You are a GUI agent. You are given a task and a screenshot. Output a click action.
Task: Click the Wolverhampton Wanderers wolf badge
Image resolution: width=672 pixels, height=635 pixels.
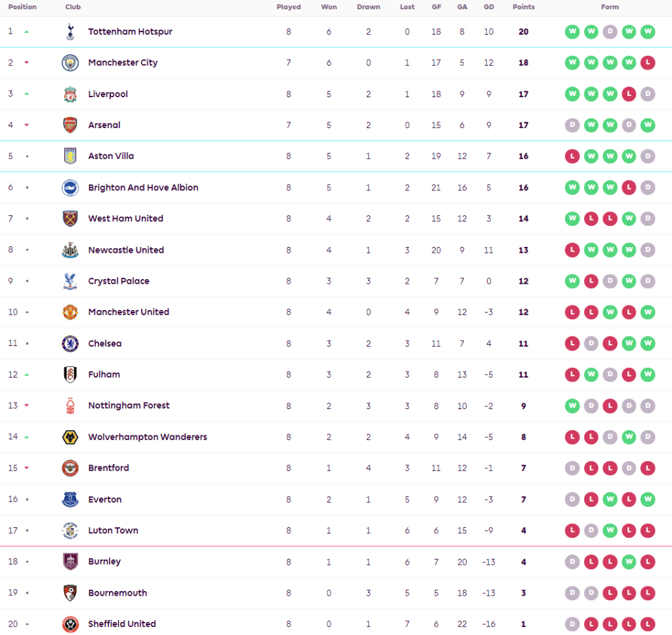70,437
